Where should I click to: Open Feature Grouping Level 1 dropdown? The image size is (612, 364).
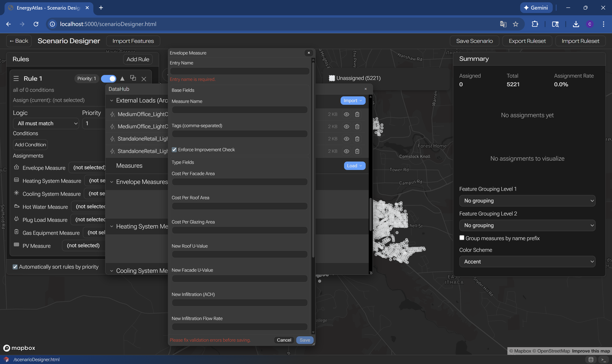coord(527,201)
